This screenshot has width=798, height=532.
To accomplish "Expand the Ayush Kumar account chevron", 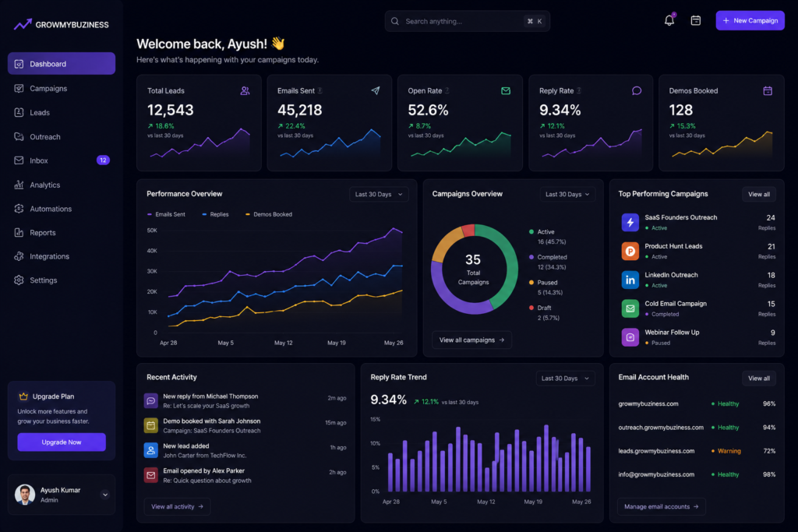I will (x=105, y=495).
